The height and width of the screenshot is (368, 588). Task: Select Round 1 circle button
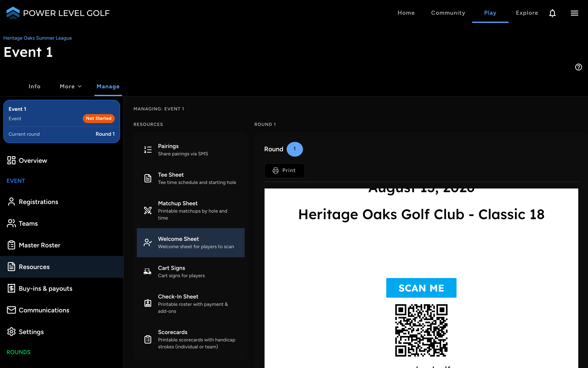[294, 149]
